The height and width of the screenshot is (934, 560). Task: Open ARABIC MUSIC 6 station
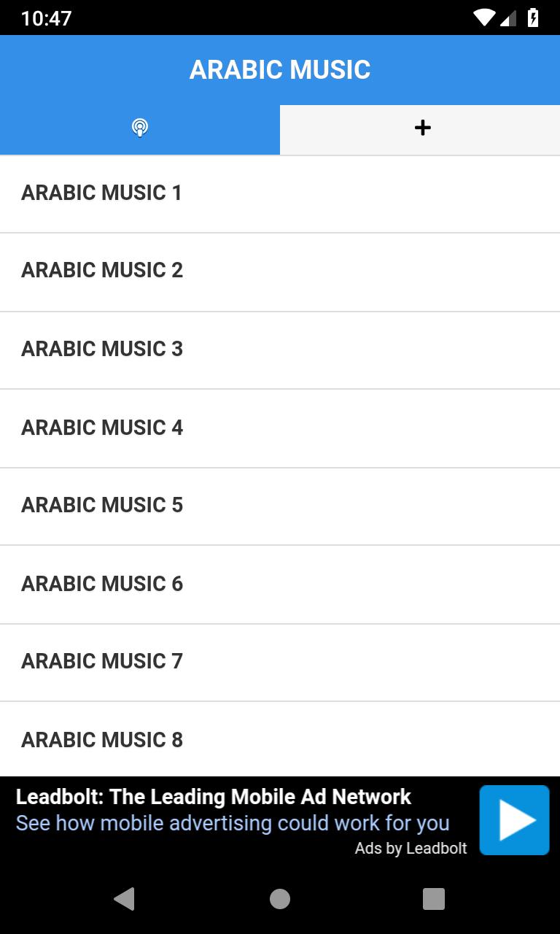click(x=280, y=584)
